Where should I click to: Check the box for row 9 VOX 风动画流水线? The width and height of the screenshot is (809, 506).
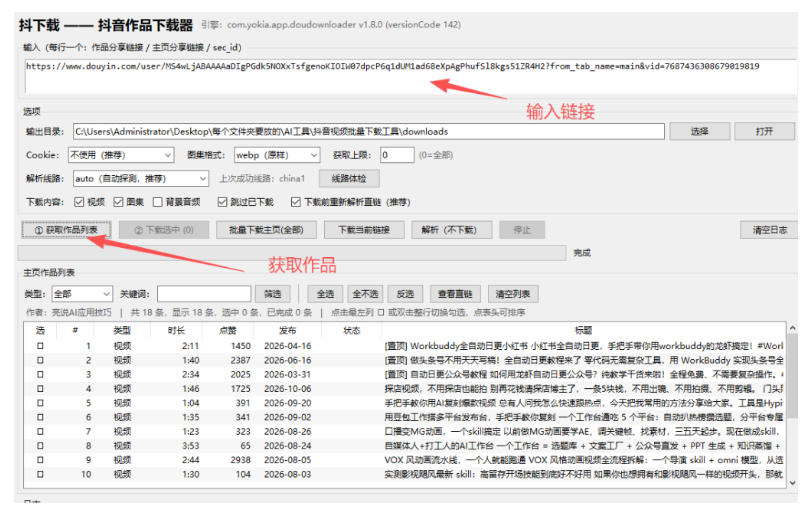click(40, 460)
